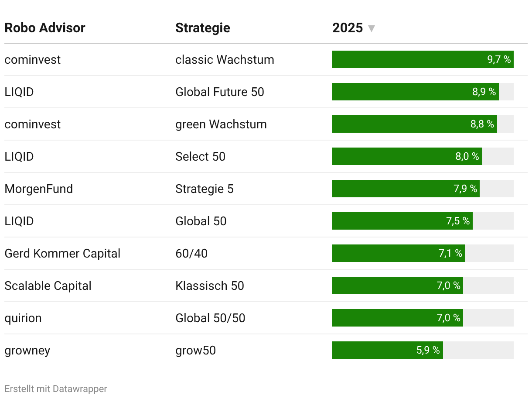
Task: Click the 8,9 % green bar
Action: (x=415, y=92)
